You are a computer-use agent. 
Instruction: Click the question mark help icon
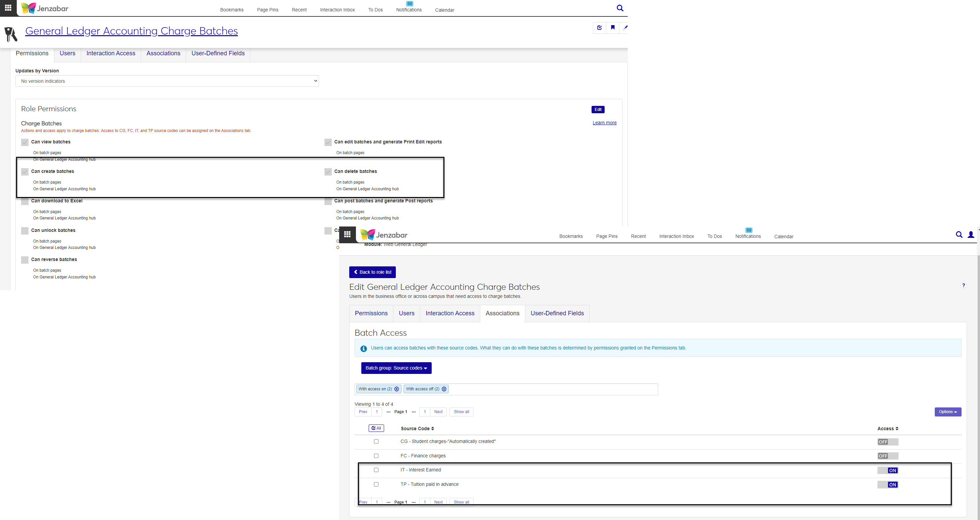pyautogui.click(x=963, y=285)
